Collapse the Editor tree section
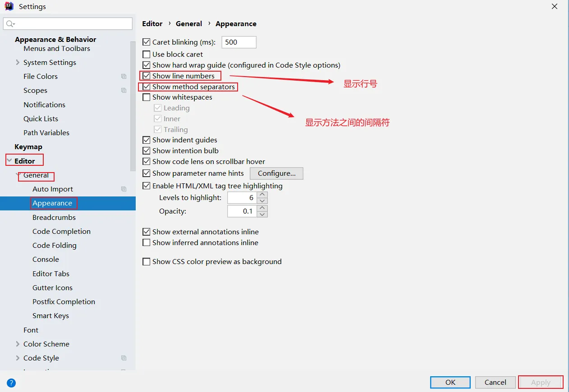 click(9, 161)
